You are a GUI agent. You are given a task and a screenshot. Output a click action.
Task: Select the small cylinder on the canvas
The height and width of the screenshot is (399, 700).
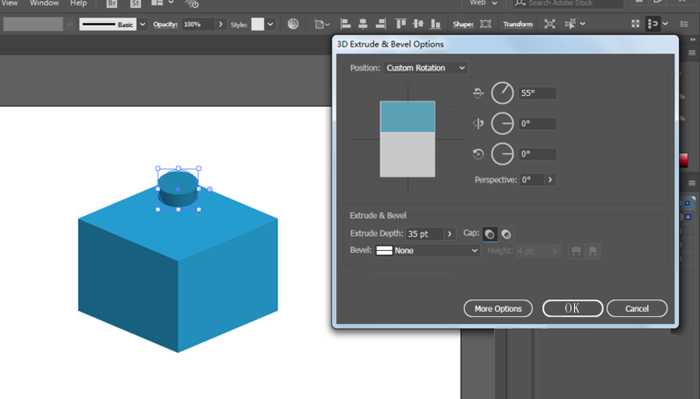pyautogui.click(x=178, y=189)
